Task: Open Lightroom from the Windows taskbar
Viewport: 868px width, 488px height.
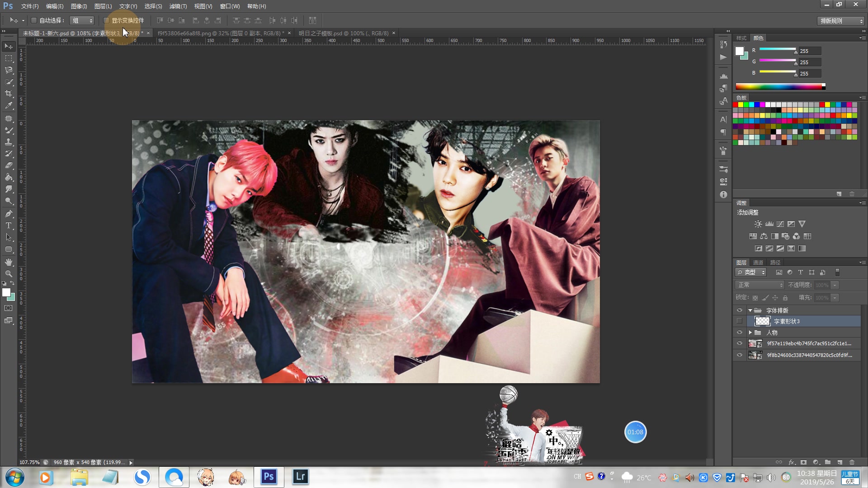Action: coord(300,477)
